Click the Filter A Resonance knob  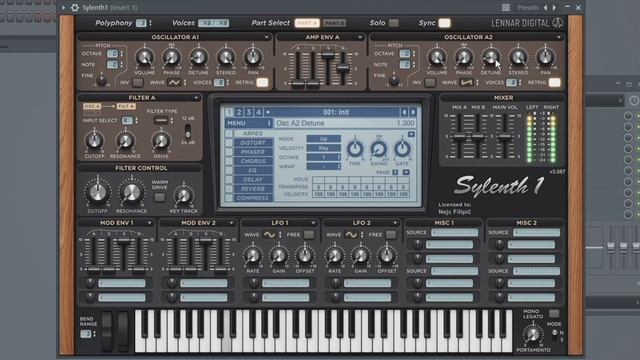(125, 141)
